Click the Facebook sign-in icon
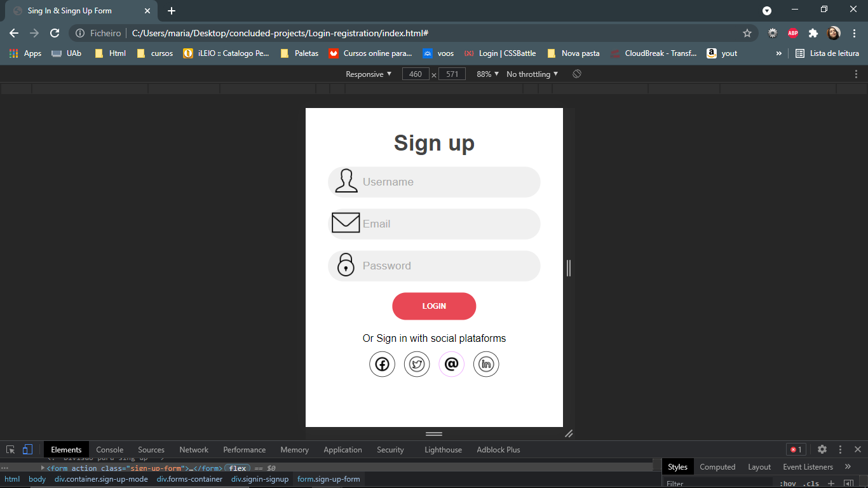The image size is (868, 488). click(382, 364)
